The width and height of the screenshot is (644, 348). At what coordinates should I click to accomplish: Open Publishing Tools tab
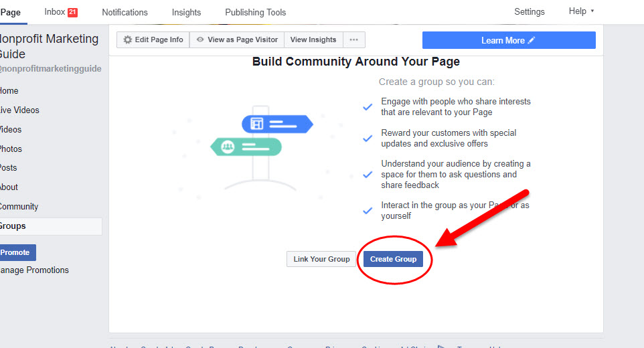click(255, 12)
